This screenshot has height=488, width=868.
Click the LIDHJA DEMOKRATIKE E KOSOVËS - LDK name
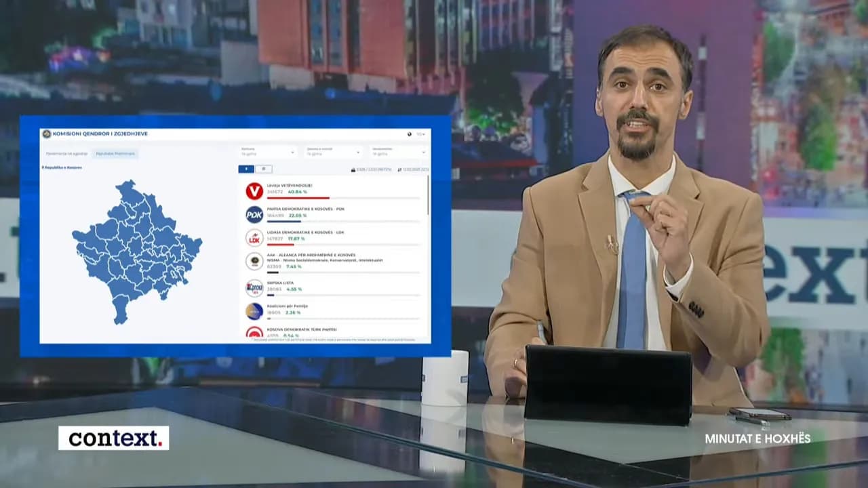click(x=304, y=232)
